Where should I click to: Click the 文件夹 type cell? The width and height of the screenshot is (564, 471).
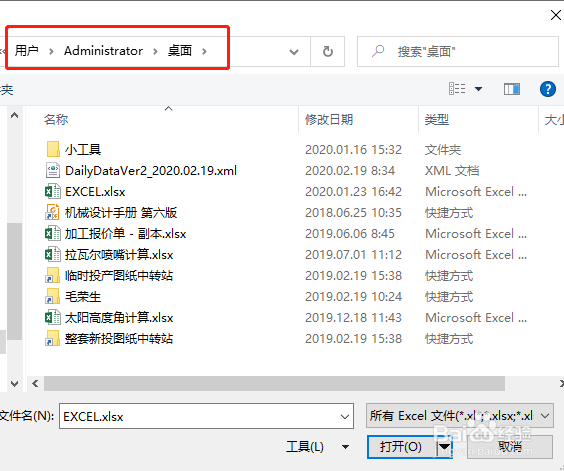pos(443,150)
